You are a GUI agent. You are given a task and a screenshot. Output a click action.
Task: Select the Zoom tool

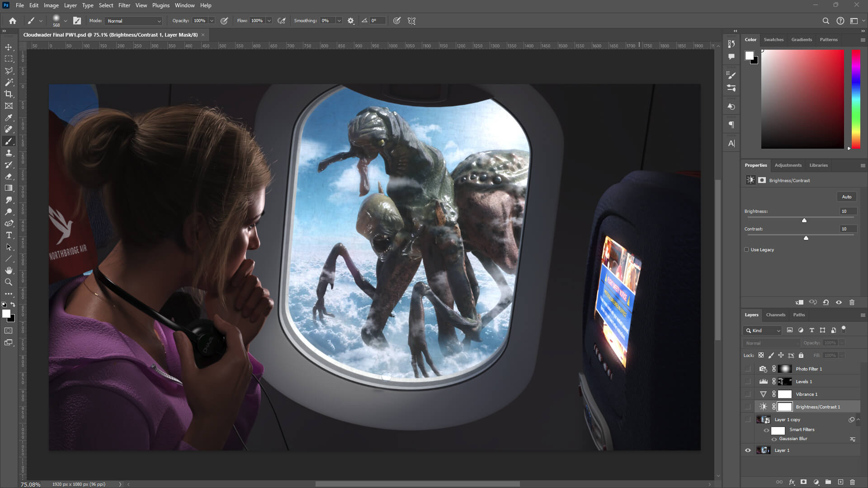(x=9, y=282)
